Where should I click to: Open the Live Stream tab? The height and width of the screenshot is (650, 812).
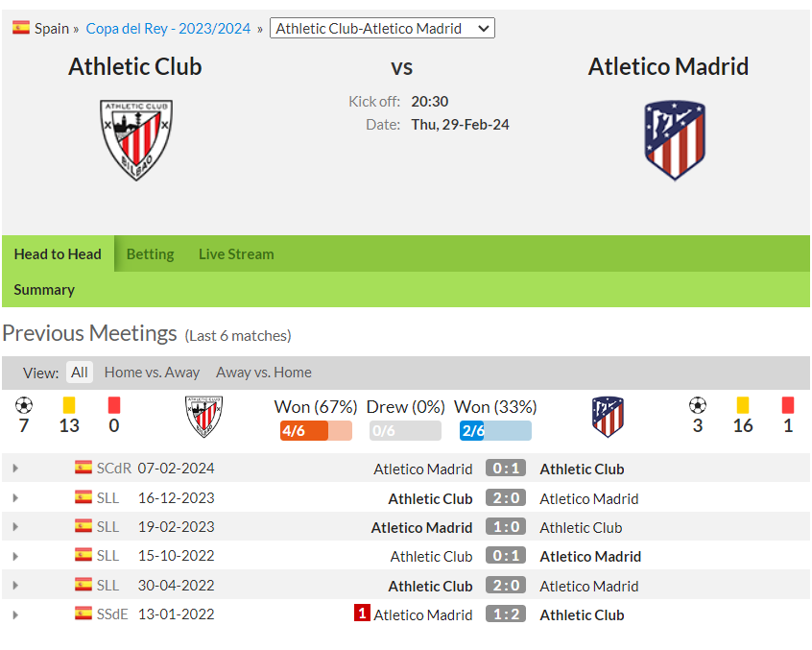pos(236,254)
